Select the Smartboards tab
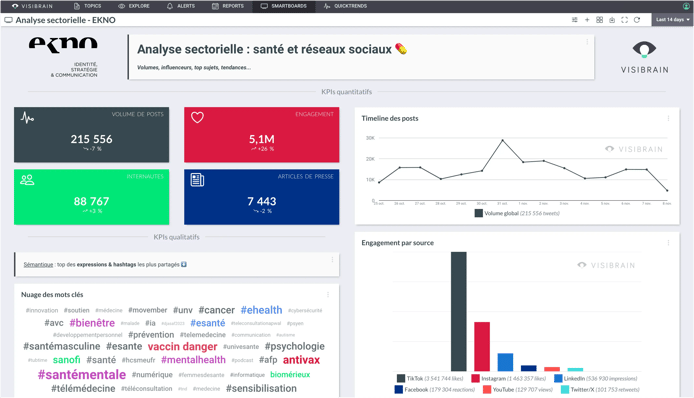694x398 pixels. point(283,6)
